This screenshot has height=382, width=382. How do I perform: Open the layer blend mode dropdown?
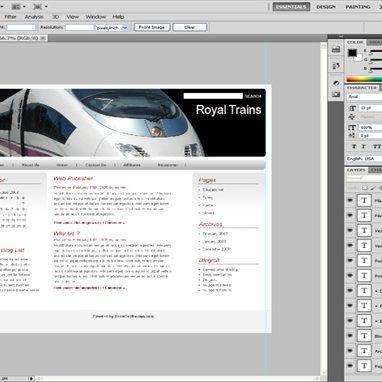click(364, 178)
